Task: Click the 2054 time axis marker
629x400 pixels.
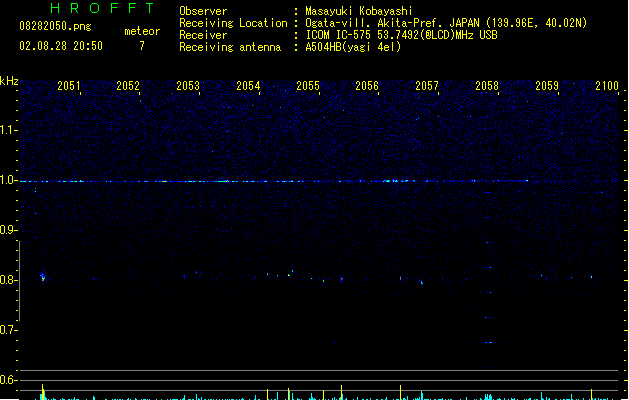Action: 248,86
